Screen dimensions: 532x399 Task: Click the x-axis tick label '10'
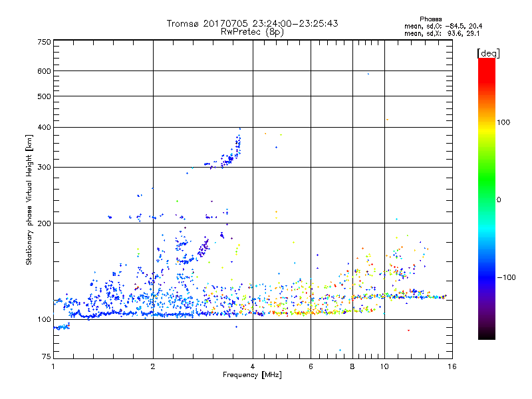click(x=384, y=366)
